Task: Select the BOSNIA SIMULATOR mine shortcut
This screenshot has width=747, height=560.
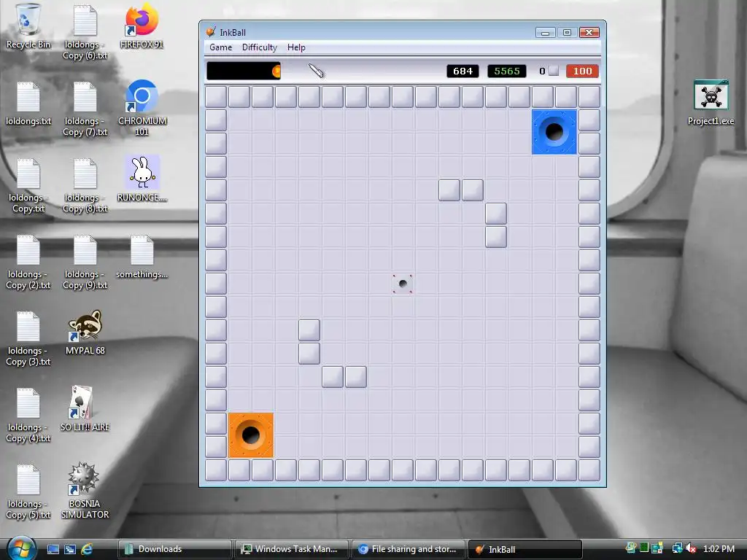Action: pos(85,491)
